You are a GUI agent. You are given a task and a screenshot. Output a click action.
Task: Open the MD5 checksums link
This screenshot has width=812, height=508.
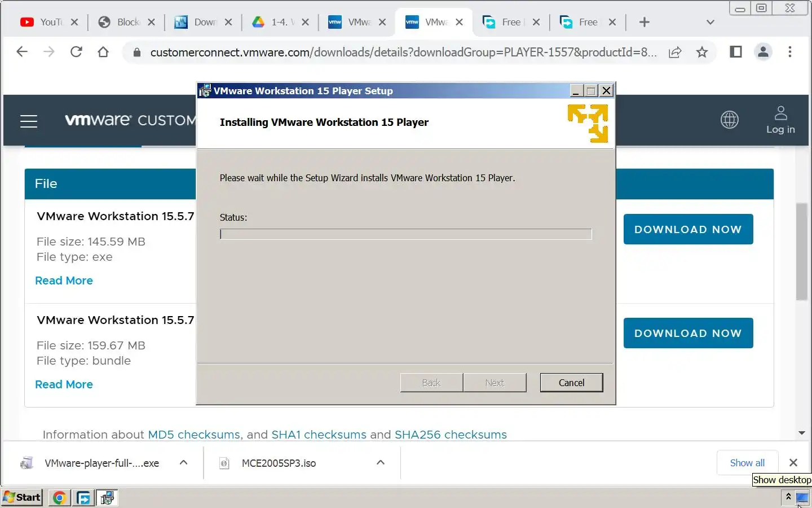point(194,435)
